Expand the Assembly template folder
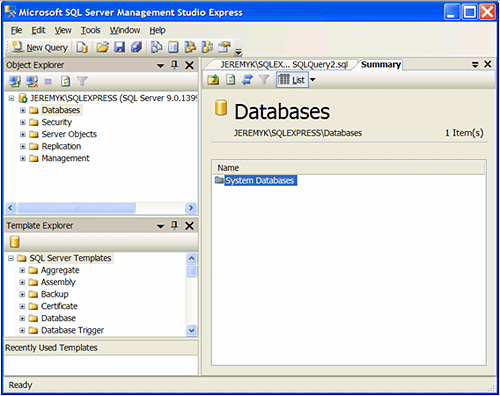This screenshot has height=396, width=500. pos(22,282)
